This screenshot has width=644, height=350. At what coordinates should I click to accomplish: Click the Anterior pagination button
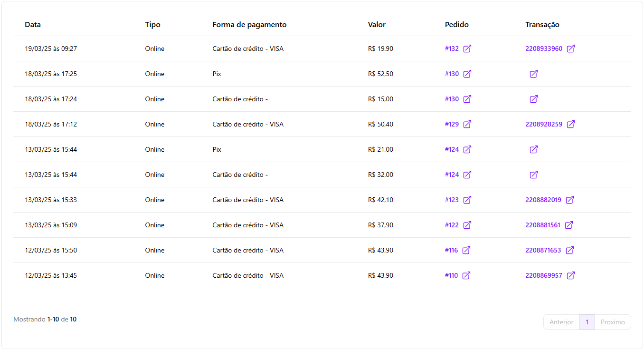pos(561,322)
